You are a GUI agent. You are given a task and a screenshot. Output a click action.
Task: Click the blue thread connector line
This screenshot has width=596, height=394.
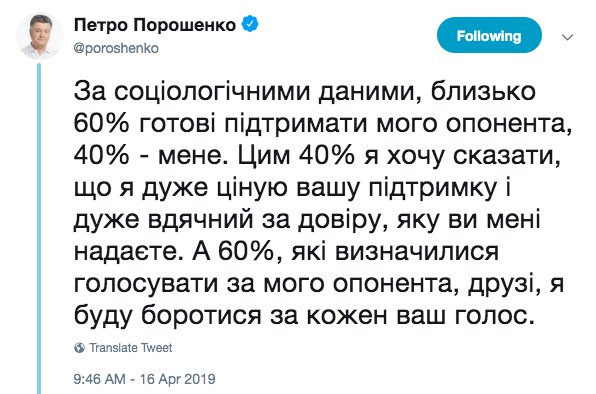tap(39, 228)
